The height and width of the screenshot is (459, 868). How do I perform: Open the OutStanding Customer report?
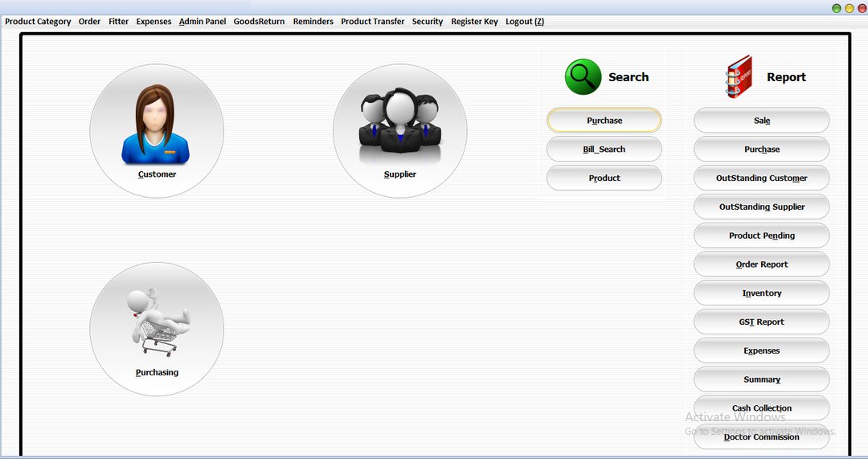click(x=761, y=178)
